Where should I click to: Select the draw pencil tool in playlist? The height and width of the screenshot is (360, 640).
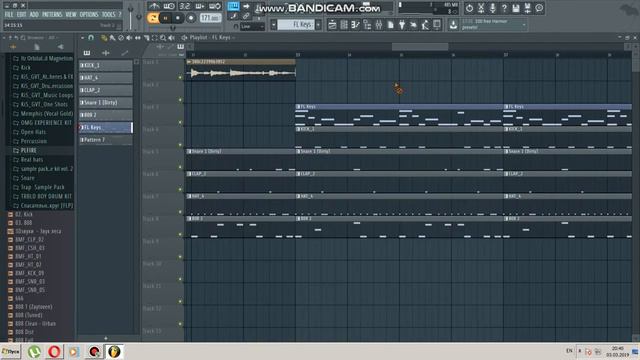click(104, 38)
